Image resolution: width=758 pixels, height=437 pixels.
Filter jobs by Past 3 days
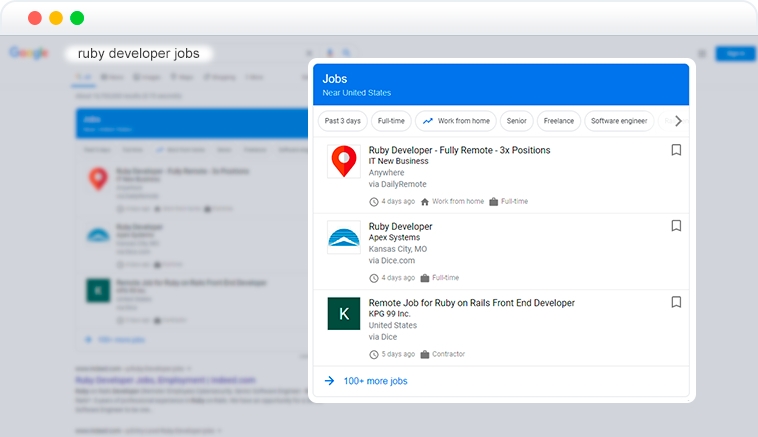click(343, 121)
